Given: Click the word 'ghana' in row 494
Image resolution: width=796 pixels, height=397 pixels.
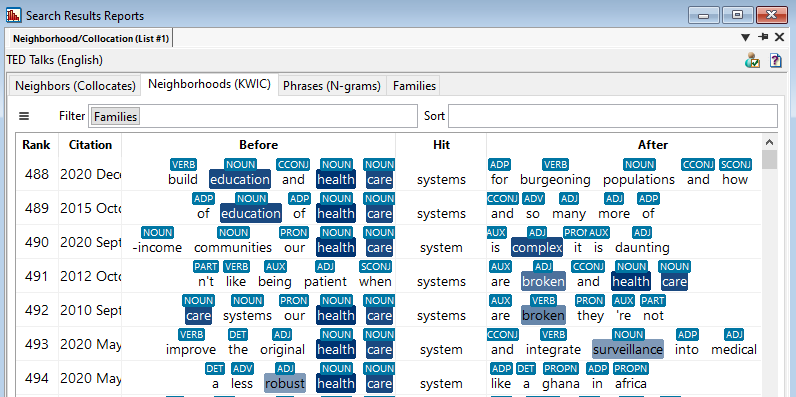Looking at the screenshot, I should tap(560, 383).
